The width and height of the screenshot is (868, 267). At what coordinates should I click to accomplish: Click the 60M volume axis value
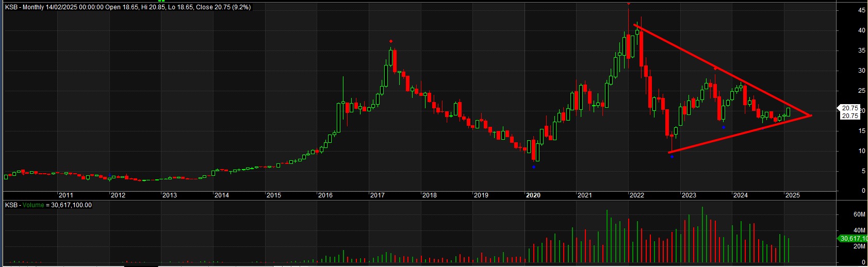coord(859,214)
